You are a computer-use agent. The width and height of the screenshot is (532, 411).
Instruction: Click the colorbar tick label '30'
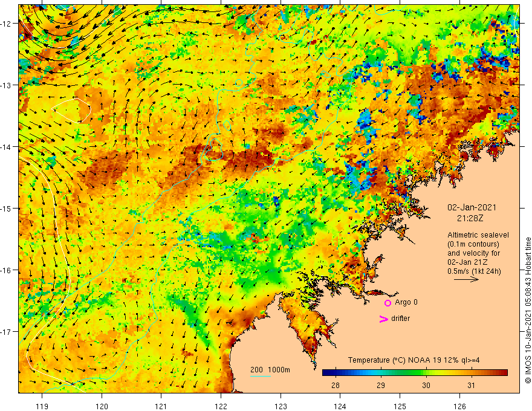[x=426, y=385]
